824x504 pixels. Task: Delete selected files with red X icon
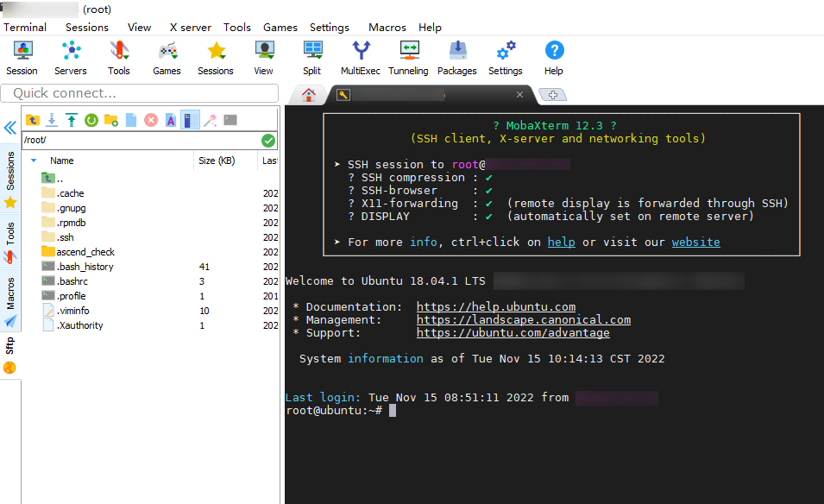pyautogui.click(x=151, y=120)
